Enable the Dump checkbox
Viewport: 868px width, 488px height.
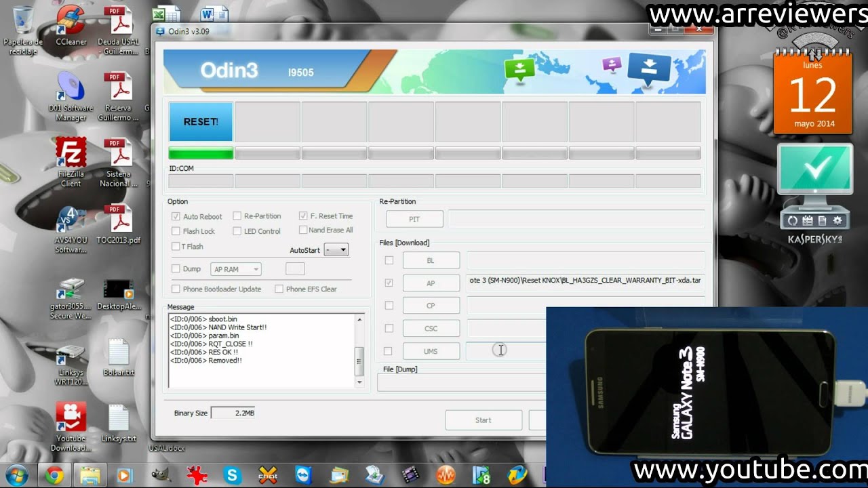click(176, 268)
